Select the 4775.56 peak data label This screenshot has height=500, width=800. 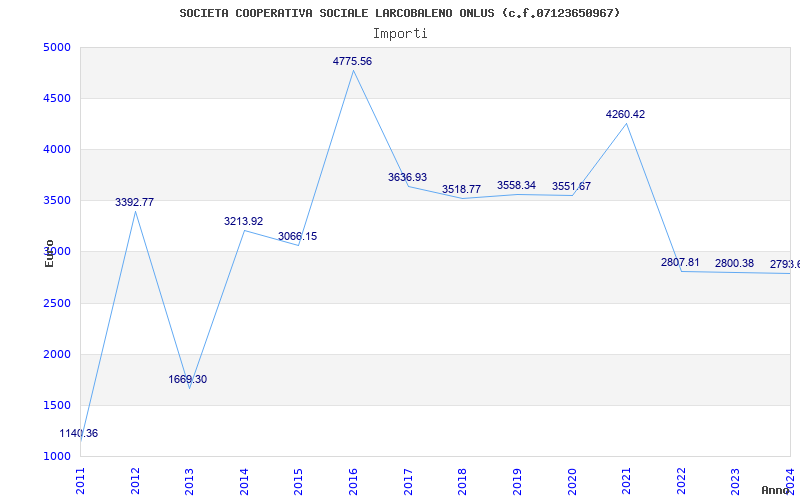click(x=352, y=61)
